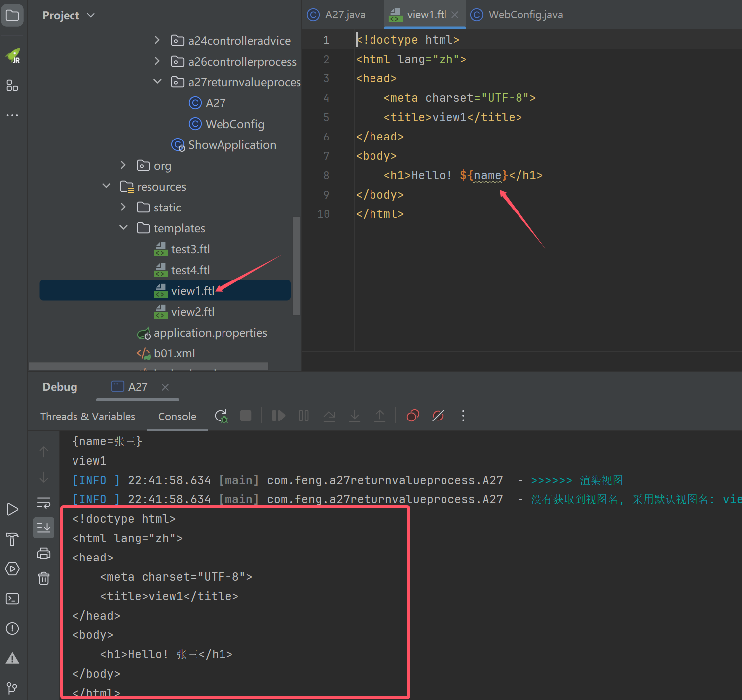Pause the program in the debugger
The width and height of the screenshot is (742, 700).
(304, 416)
